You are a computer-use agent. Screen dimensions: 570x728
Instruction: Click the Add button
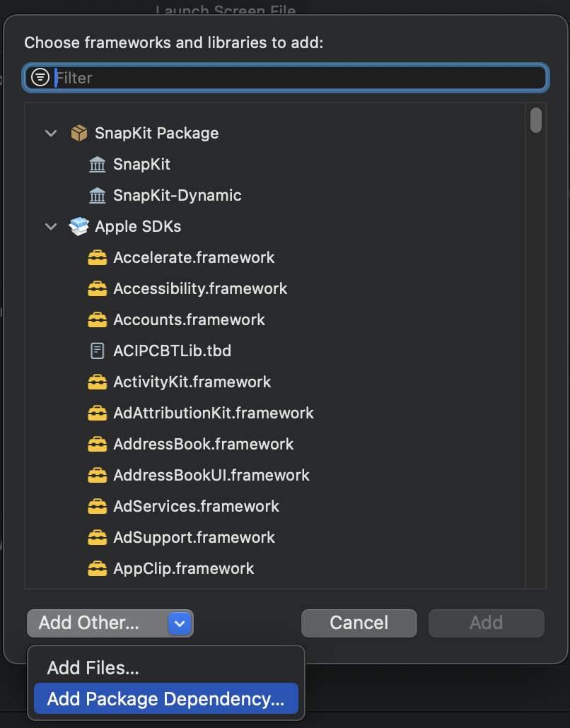click(x=487, y=623)
